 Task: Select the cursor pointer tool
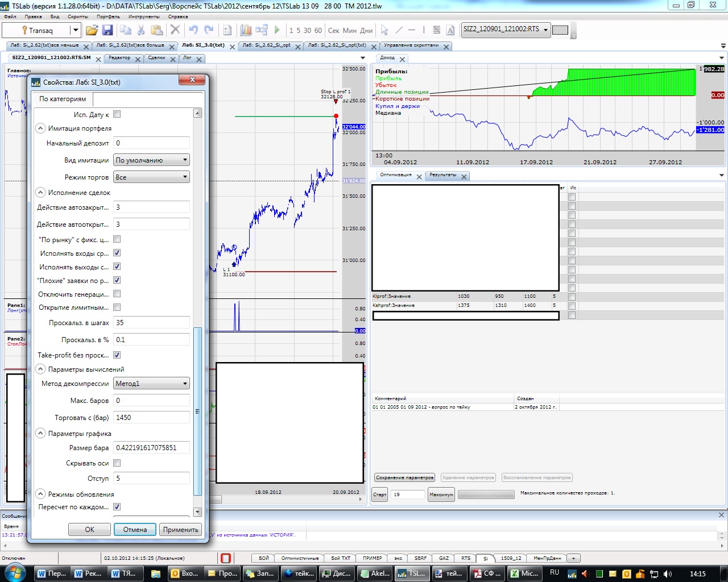pos(384,30)
